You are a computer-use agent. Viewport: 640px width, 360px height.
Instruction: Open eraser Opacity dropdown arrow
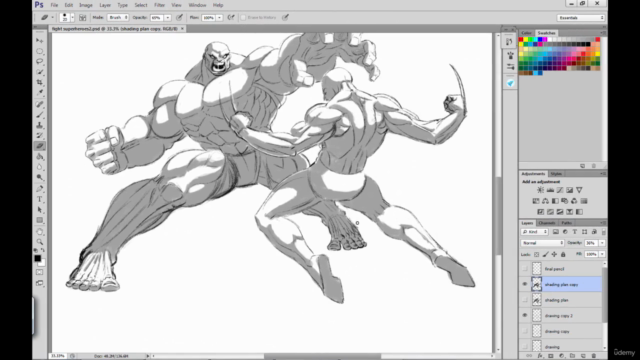coord(167,18)
